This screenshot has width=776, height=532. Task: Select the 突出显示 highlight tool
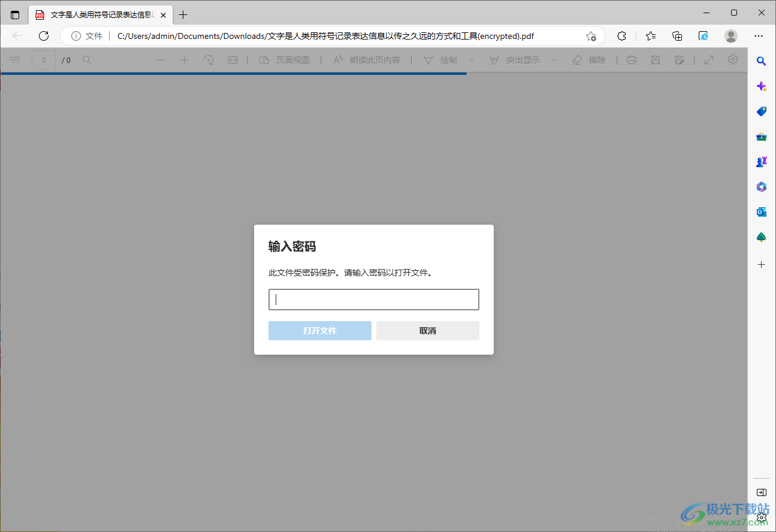[x=515, y=60]
